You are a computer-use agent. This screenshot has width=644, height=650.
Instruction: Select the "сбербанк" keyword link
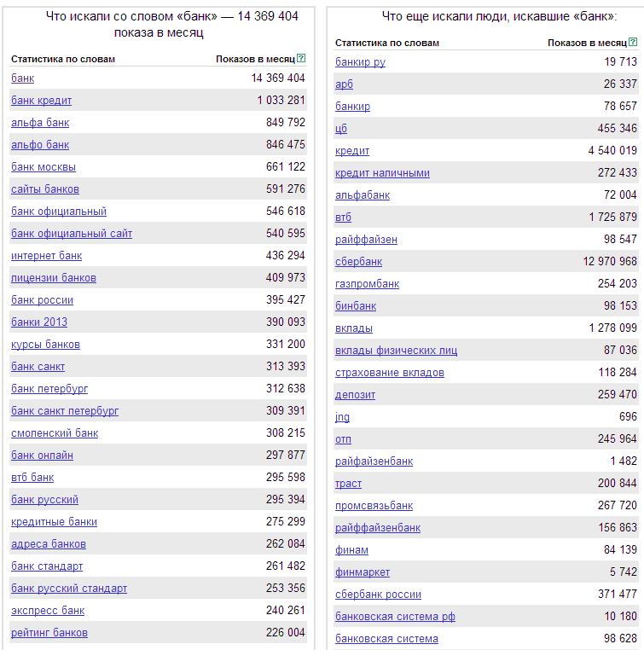click(x=358, y=262)
